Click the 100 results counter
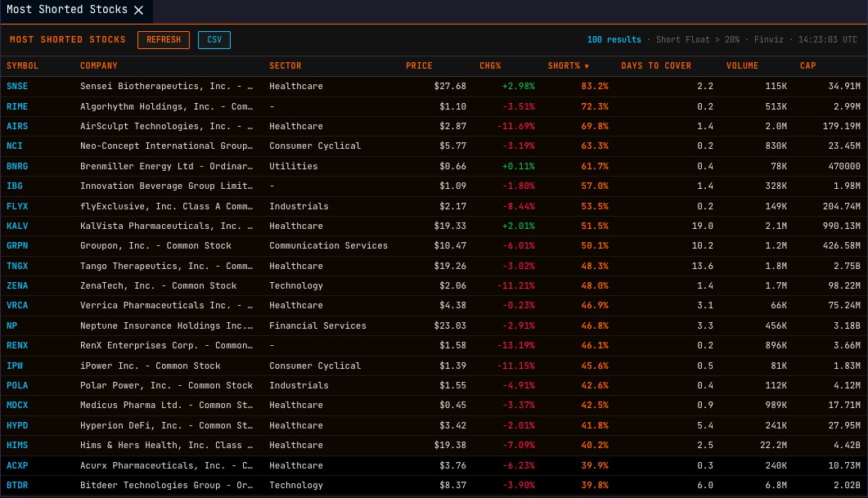The image size is (868, 498). coord(614,38)
